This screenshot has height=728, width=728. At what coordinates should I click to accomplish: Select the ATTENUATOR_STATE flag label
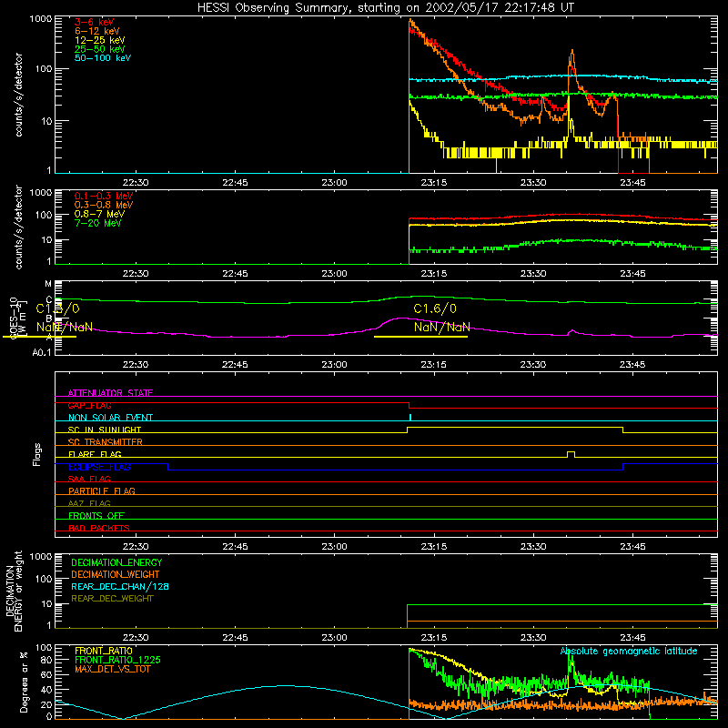point(110,393)
